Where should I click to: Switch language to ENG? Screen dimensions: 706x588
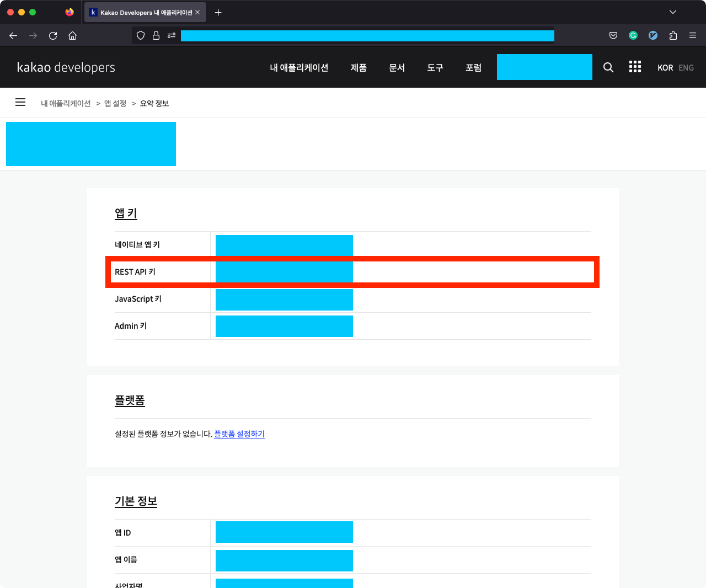pos(686,68)
